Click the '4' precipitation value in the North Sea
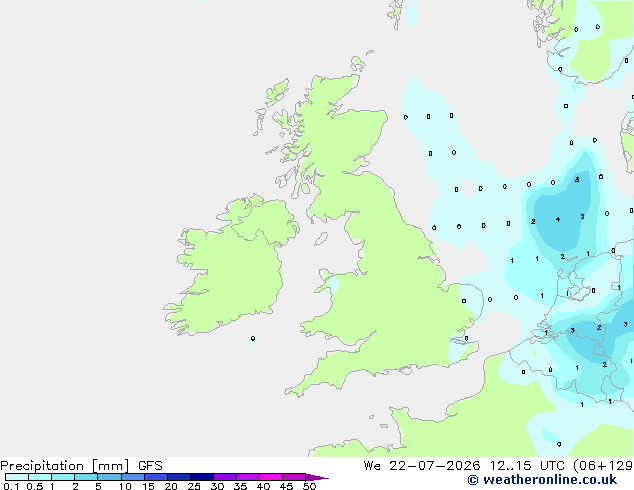Image resolution: width=634 pixels, height=490 pixels. coord(558,220)
